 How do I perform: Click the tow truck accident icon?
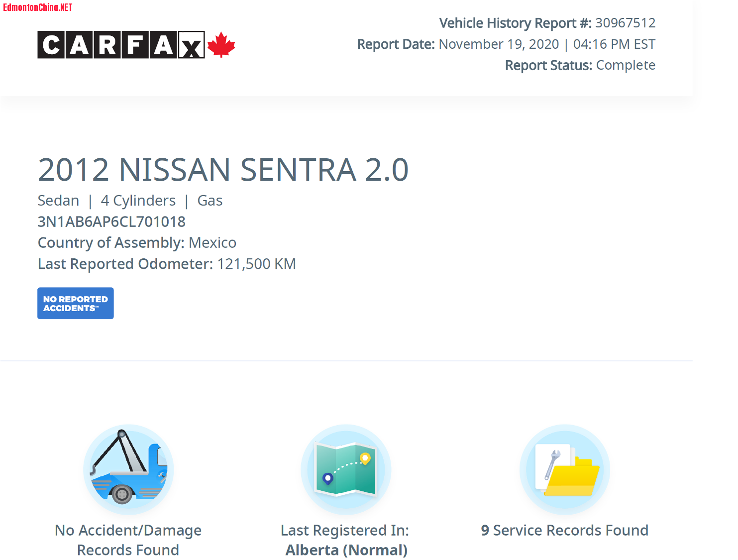click(128, 469)
